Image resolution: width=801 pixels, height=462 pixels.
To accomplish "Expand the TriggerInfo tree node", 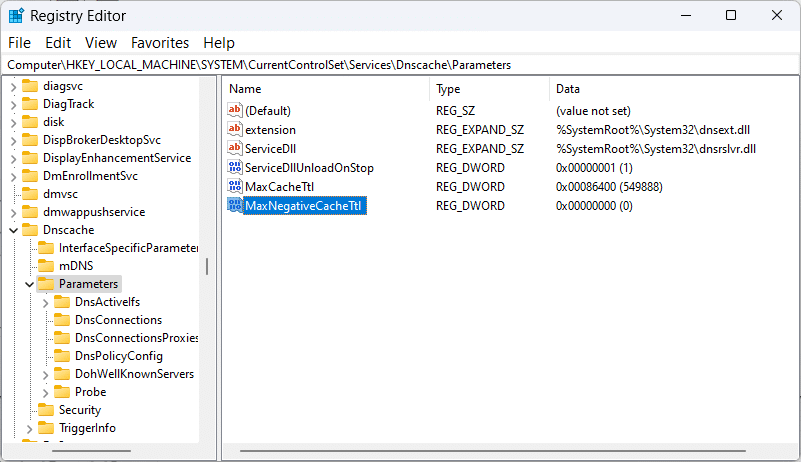I will (30, 428).
